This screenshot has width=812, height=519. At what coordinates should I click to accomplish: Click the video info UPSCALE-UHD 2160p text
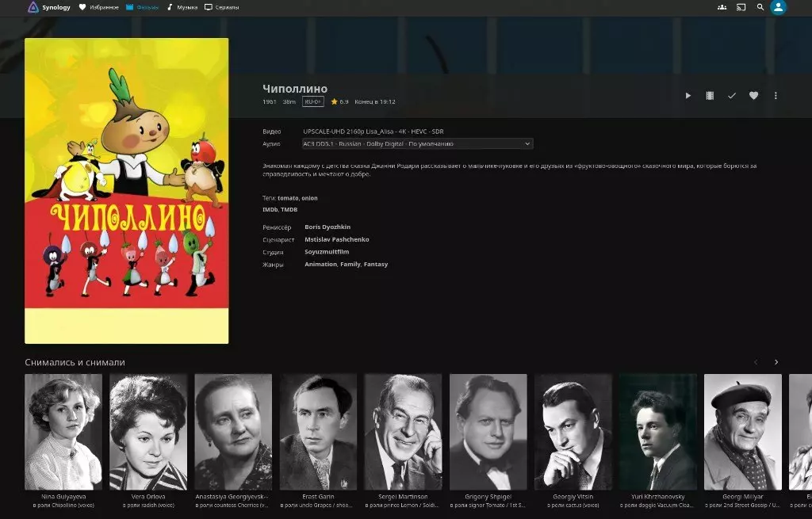373,132
